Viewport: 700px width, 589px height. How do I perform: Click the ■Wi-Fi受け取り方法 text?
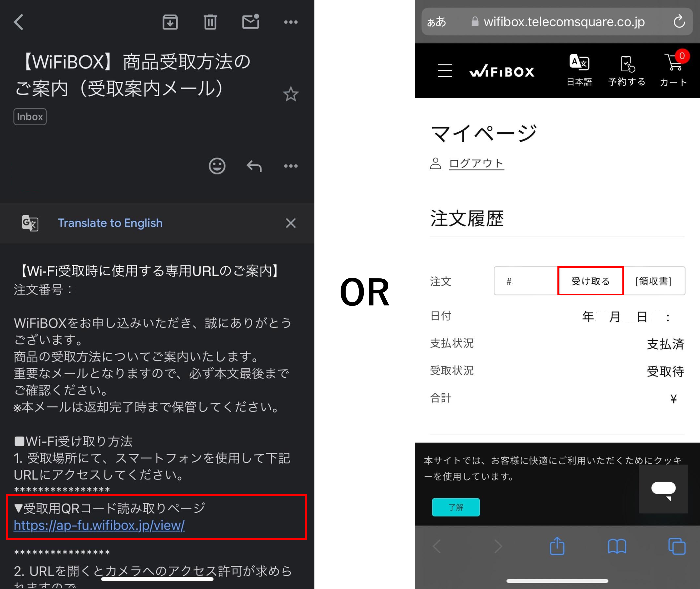(74, 441)
